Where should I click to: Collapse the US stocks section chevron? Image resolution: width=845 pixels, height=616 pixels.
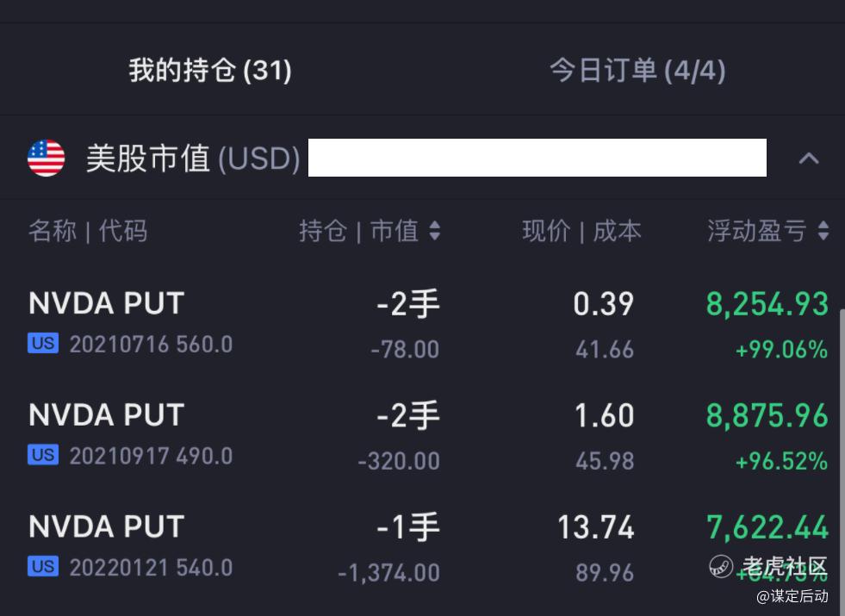click(808, 159)
